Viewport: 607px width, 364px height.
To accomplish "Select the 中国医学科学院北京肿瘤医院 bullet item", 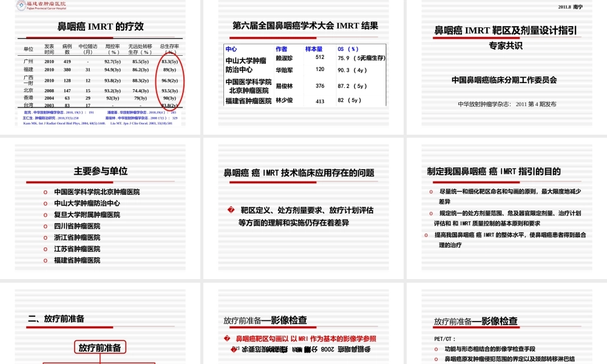I will [97, 192].
